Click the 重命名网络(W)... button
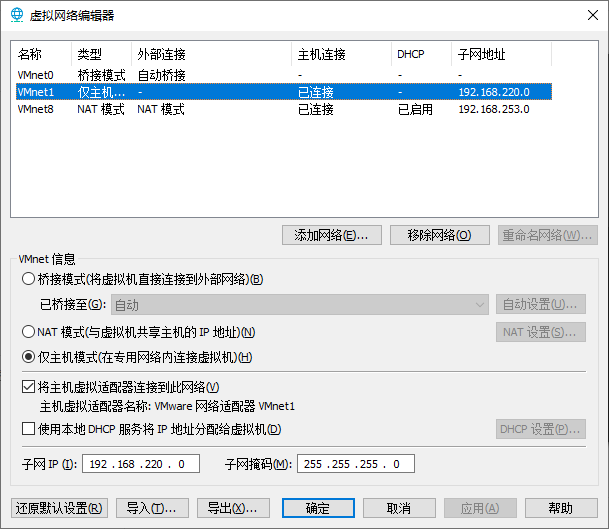Viewport: 609px width, 529px height. (548, 235)
